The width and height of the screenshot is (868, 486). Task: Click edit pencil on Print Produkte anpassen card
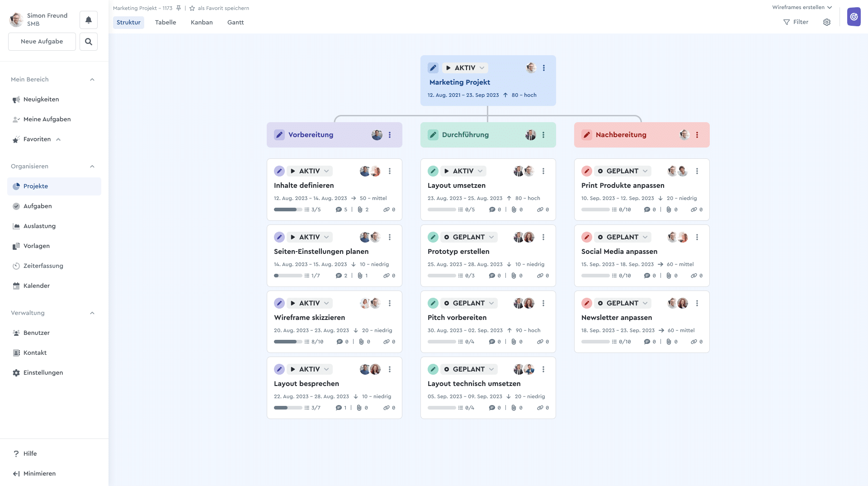point(587,171)
